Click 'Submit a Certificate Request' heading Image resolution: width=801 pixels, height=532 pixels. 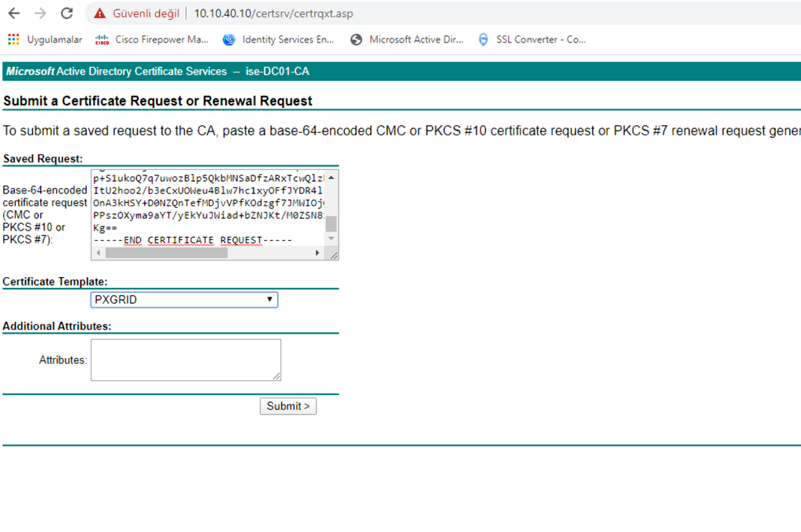click(158, 101)
